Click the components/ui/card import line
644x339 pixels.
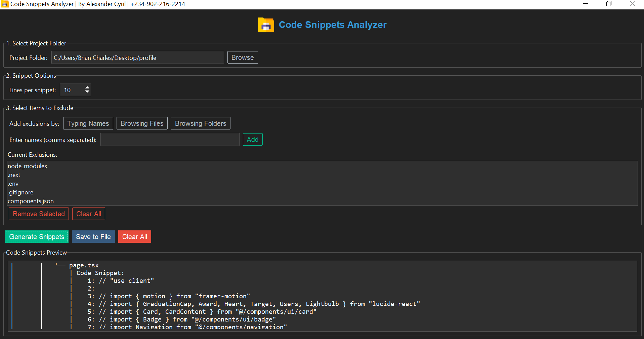202,312
